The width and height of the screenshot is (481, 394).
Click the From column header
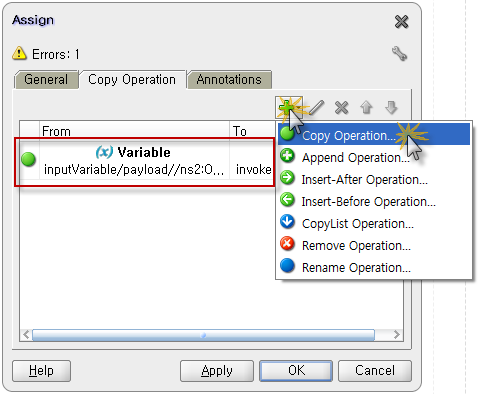pos(134,131)
